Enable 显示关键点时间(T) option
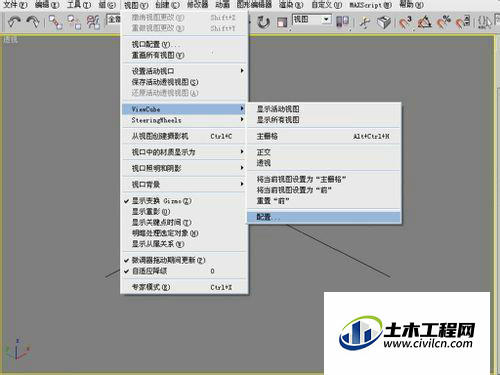500x375 pixels. [184, 222]
